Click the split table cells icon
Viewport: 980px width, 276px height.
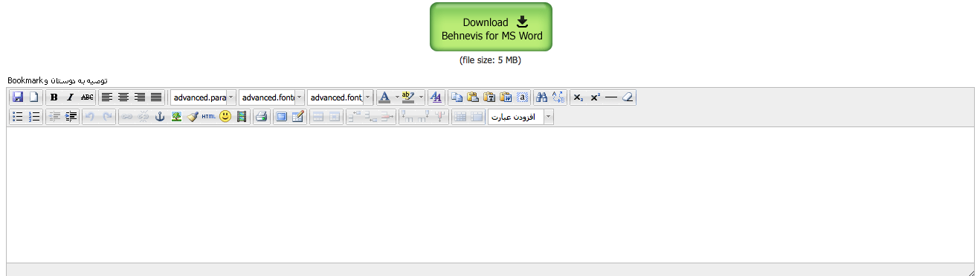click(x=460, y=117)
